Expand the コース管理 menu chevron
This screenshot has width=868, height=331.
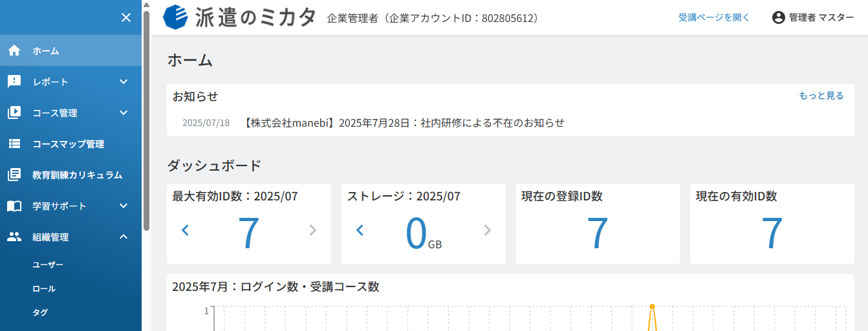click(124, 112)
